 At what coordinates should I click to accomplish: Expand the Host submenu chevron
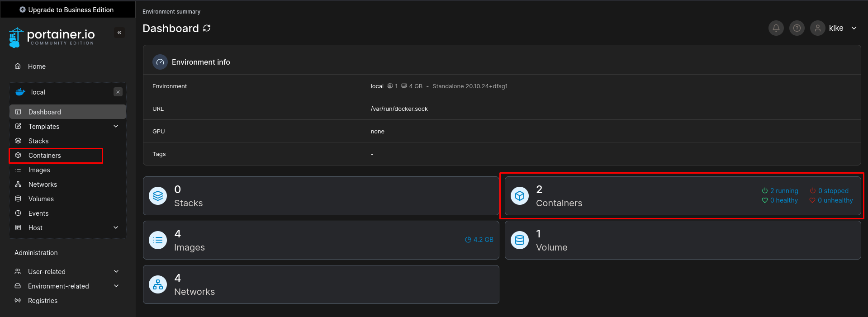click(116, 227)
